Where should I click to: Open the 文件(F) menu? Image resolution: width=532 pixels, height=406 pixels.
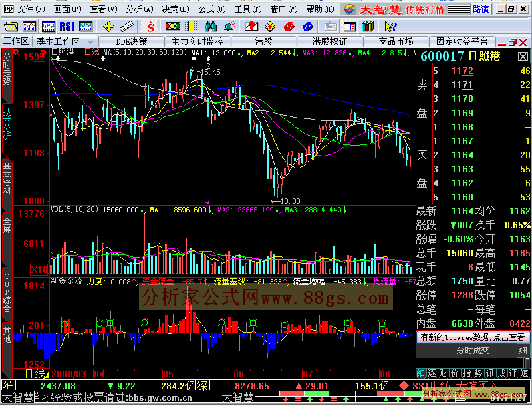click(31, 9)
